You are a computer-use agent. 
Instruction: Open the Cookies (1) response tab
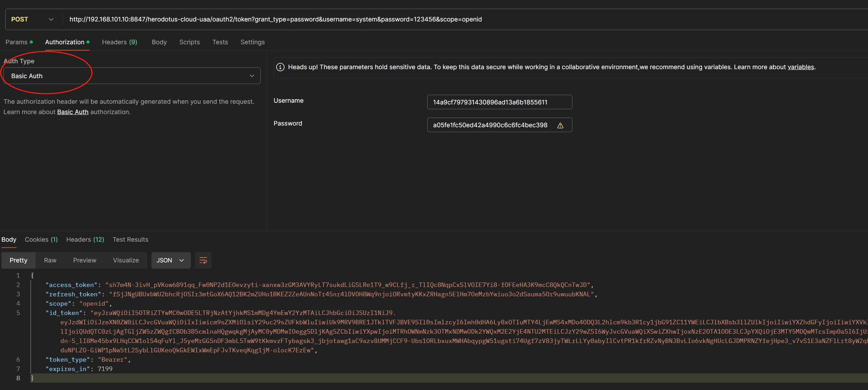pos(41,240)
